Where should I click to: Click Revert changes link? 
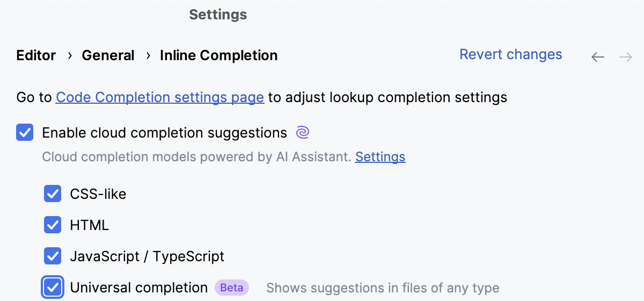[x=511, y=55]
